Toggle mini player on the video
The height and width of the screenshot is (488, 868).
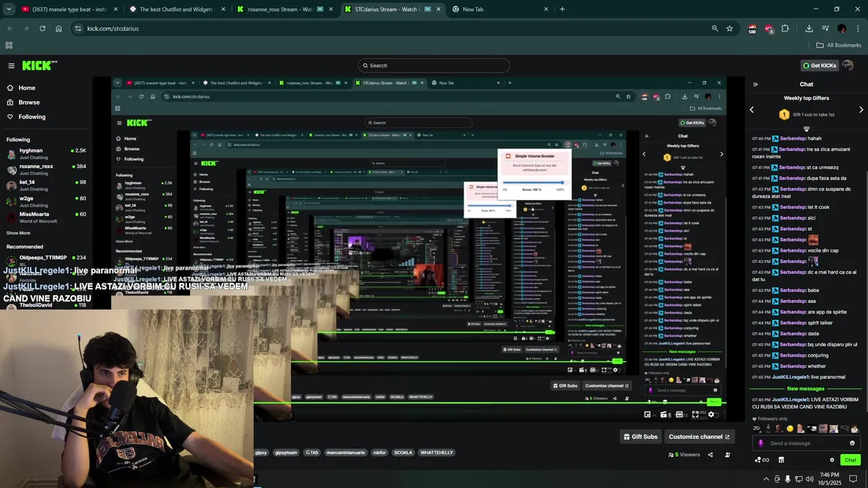(648, 415)
